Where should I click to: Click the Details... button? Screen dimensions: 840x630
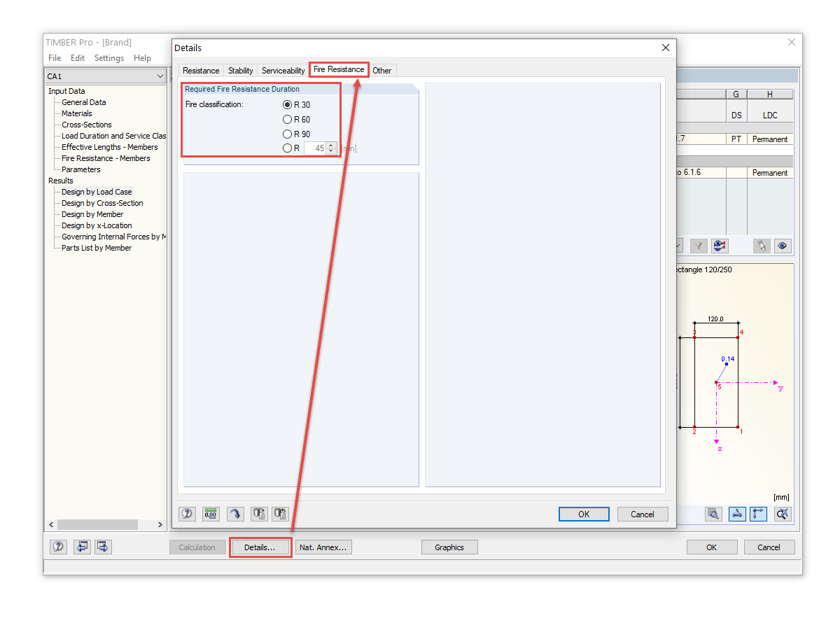[260, 547]
